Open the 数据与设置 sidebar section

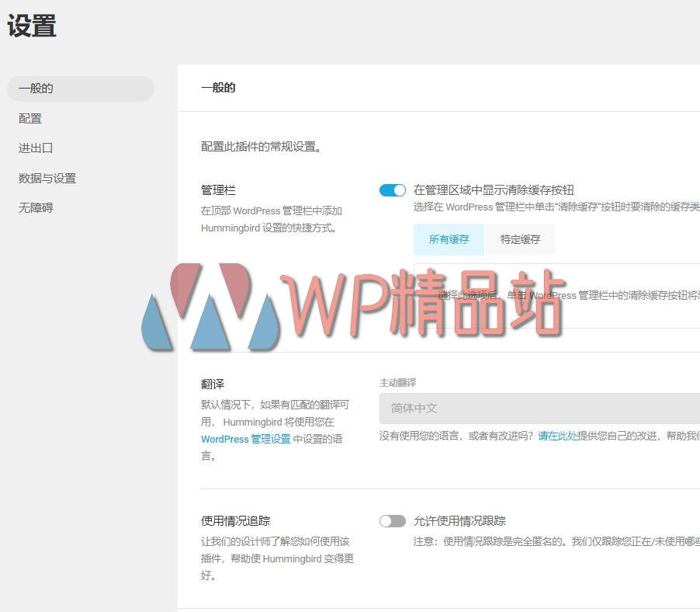tap(48, 178)
